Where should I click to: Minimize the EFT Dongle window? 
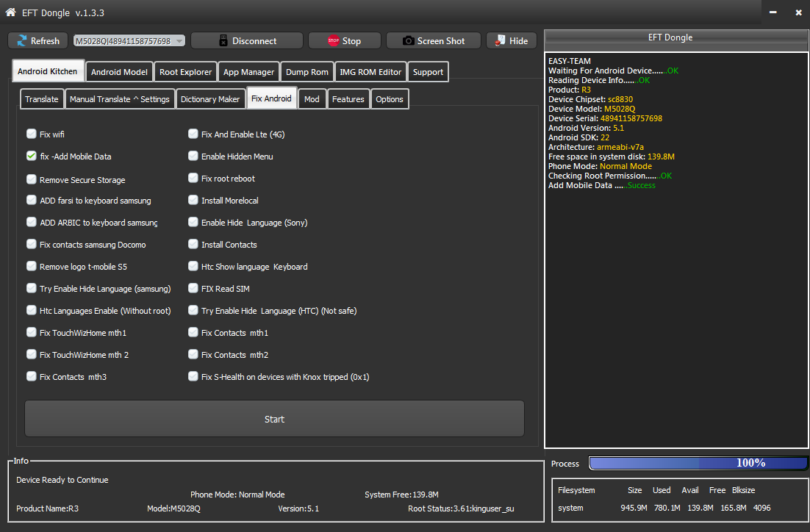pyautogui.click(x=773, y=12)
